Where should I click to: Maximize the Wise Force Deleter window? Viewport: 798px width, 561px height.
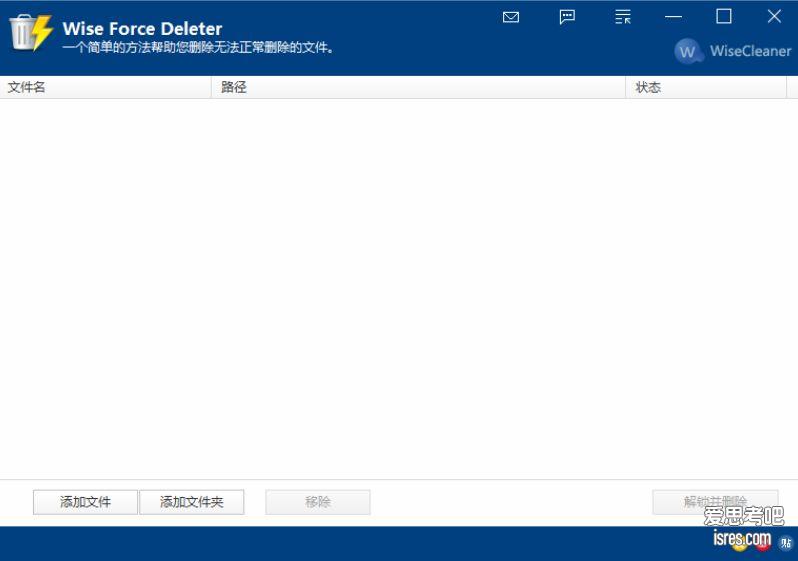(724, 17)
